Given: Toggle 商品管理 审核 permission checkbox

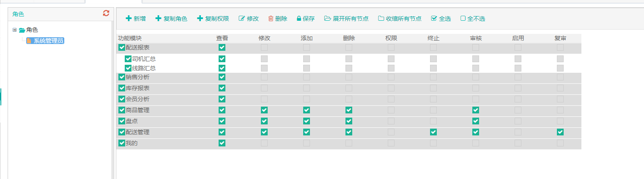Looking at the screenshot, I should pyautogui.click(x=476, y=110).
